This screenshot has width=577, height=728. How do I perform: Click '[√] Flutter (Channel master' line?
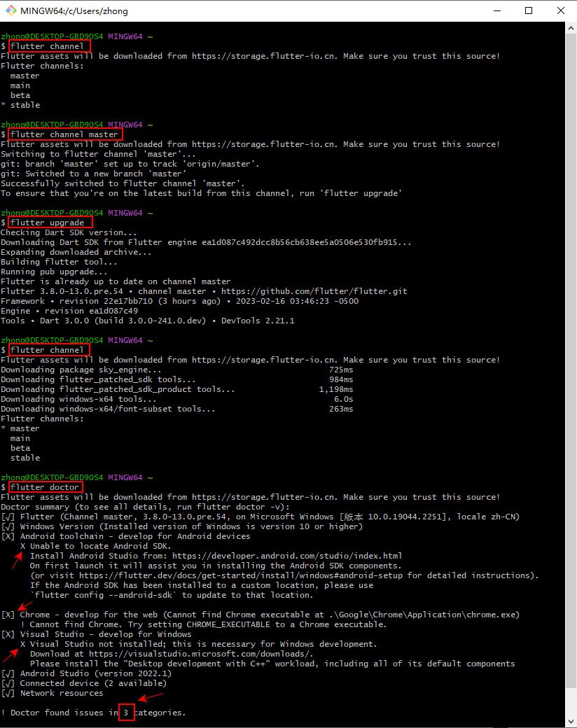[260, 517]
